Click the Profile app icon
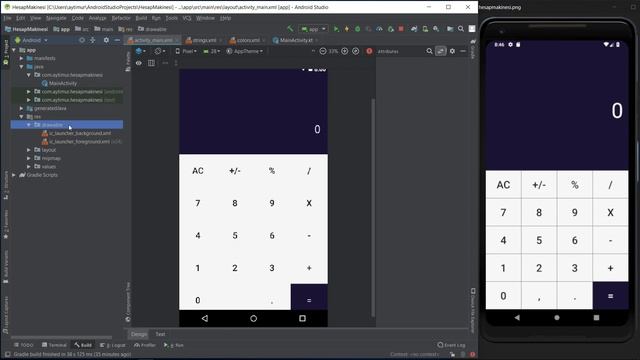 tap(379, 29)
